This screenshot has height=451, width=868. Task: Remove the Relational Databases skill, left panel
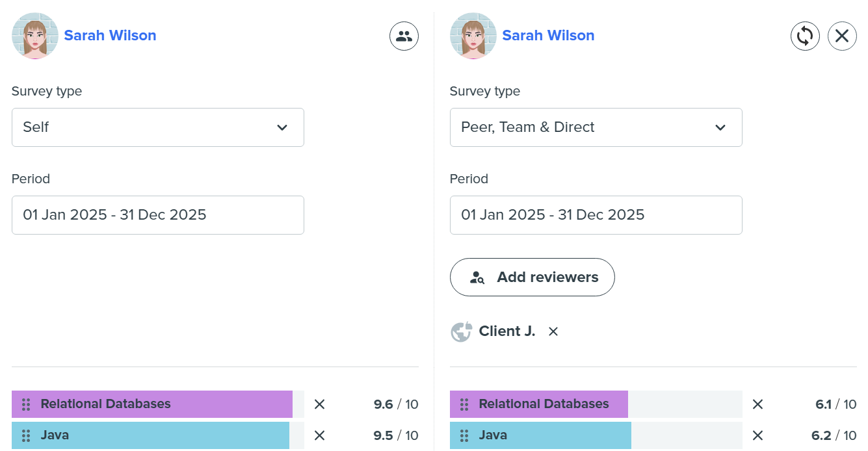click(x=319, y=404)
